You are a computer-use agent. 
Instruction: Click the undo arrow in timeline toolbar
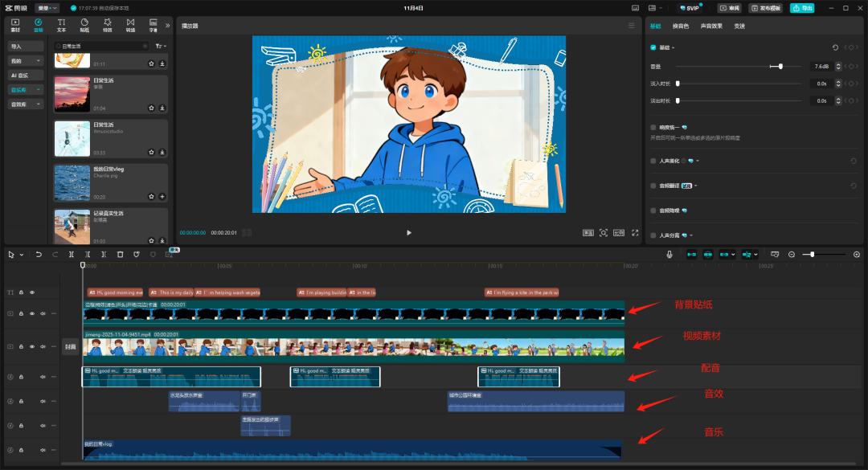click(39, 255)
